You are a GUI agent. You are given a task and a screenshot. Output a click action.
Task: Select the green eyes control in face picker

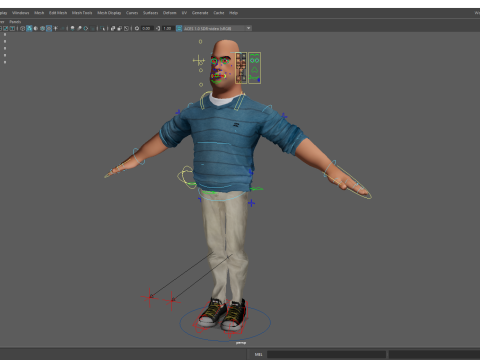tap(255, 60)
